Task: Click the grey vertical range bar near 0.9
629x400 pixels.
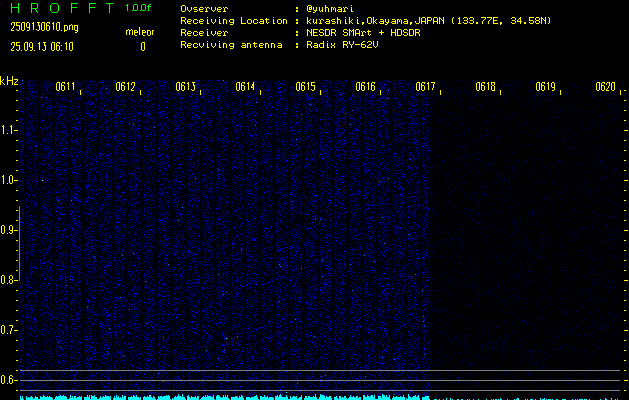Action: click(19, 243)
